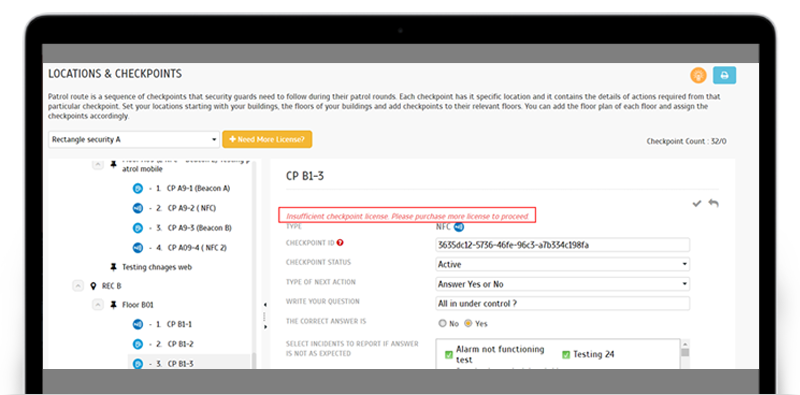
Task: Click the right arrow on the panel splitter
Action: click(265, 327)
